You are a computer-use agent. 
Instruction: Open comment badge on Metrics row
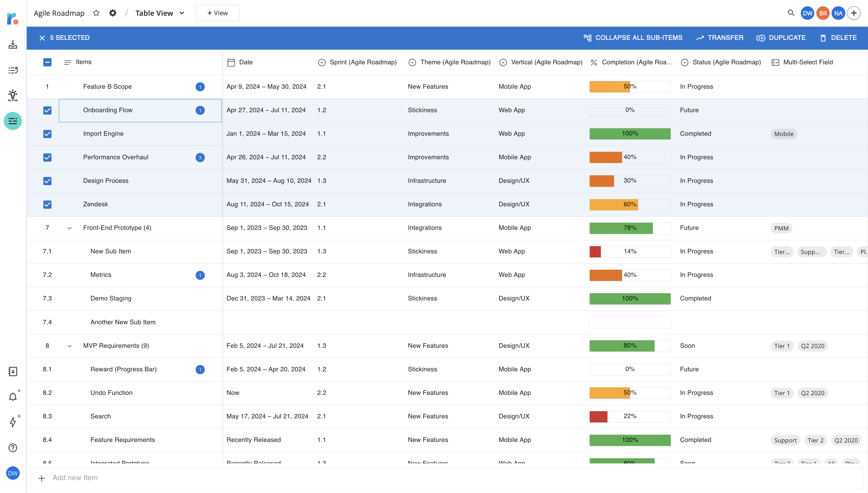200,275
